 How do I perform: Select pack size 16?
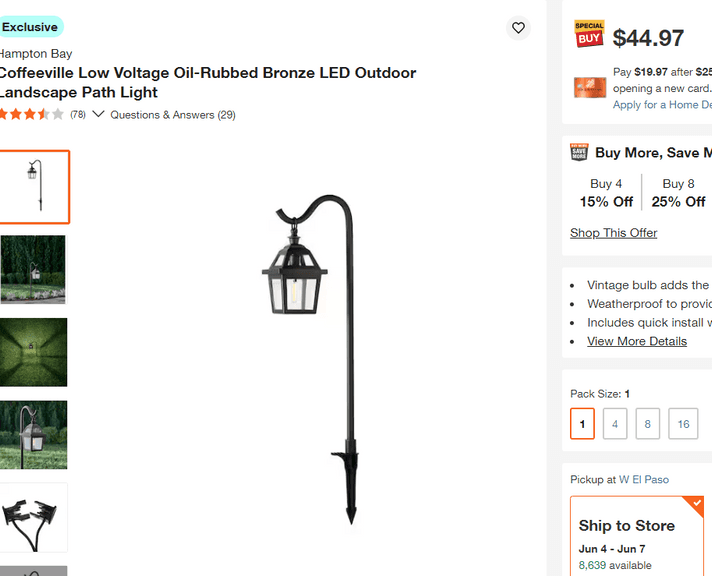pos(683,424)
